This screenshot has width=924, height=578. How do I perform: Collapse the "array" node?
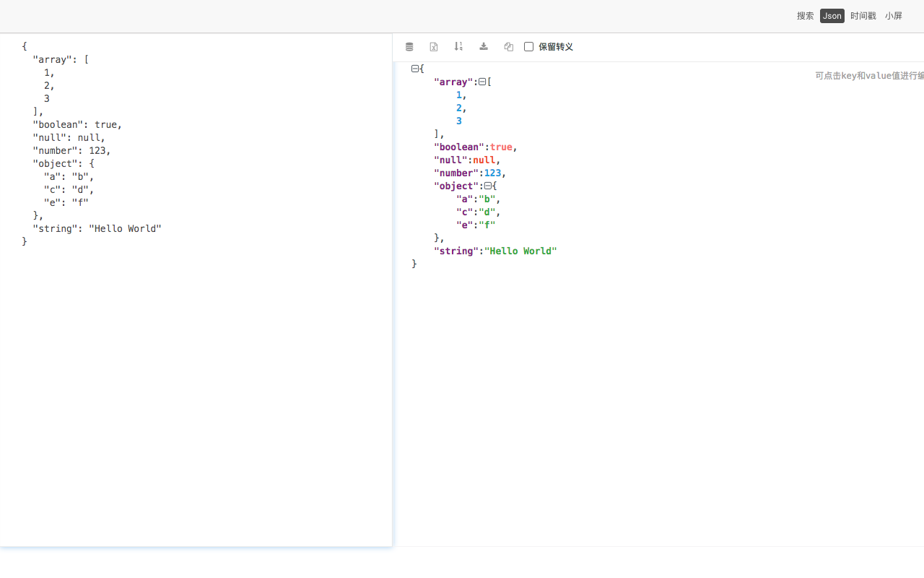tap(482, 82)
